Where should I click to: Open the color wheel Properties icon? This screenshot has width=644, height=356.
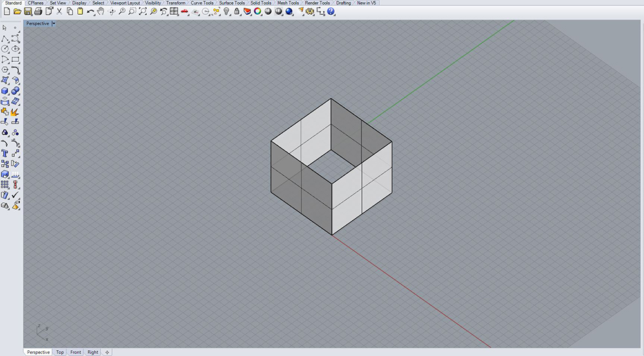pos(258,12)
